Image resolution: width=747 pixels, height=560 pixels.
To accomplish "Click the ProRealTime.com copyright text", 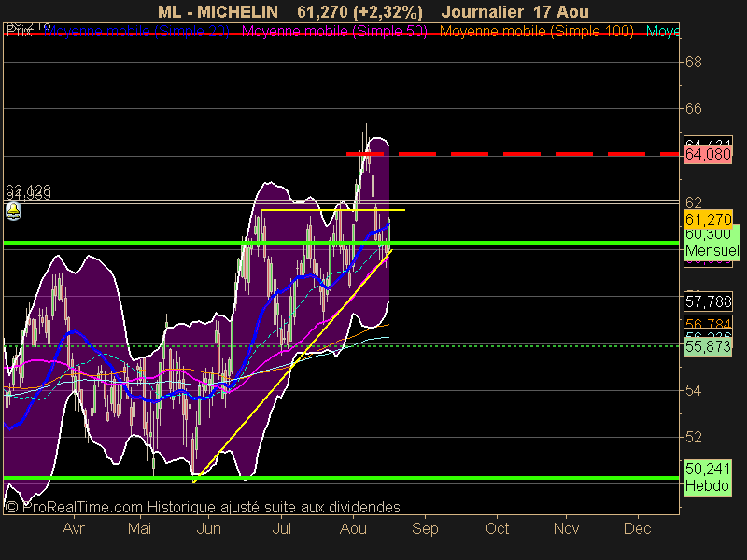I will click(x=203, y=507).
